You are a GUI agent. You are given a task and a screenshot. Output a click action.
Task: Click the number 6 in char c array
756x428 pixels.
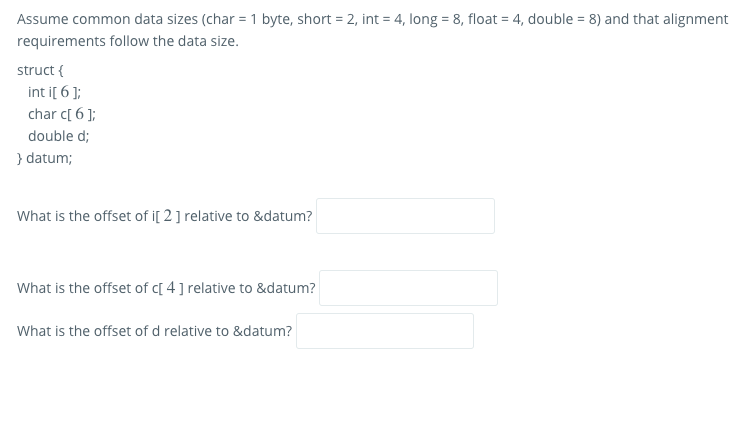(79, 114)
